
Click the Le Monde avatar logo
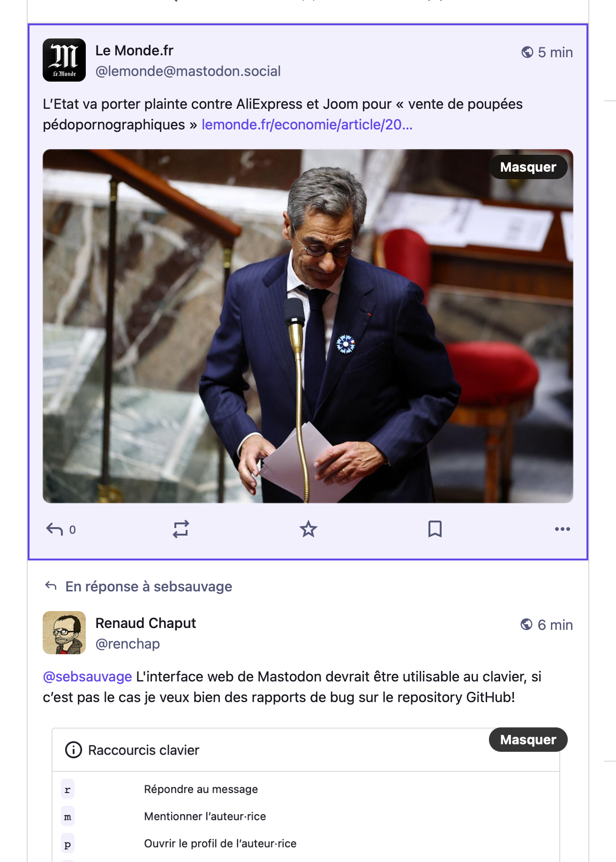(x=64, y=60)
